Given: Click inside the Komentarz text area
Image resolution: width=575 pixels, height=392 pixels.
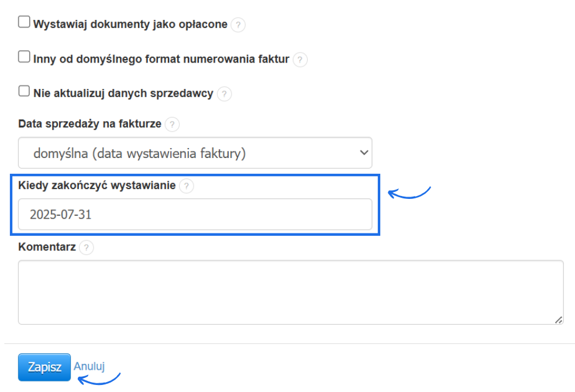Looking at the screenshot, I should (x=291, y=292).
